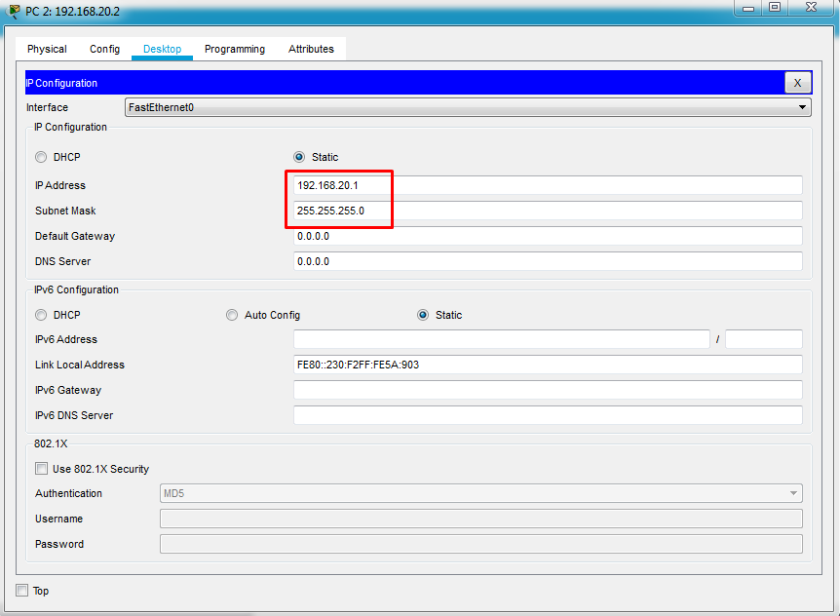The width and height of the screenshot is (840, 616).
Task: Select the IPv4 Static radio button
Action: tap(299, 157)
